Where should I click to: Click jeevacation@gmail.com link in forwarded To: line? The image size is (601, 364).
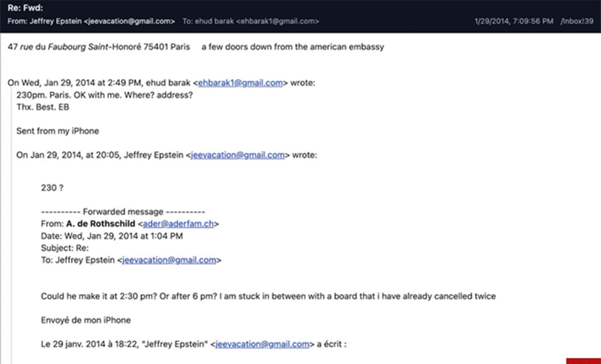(x=169, y=260)
